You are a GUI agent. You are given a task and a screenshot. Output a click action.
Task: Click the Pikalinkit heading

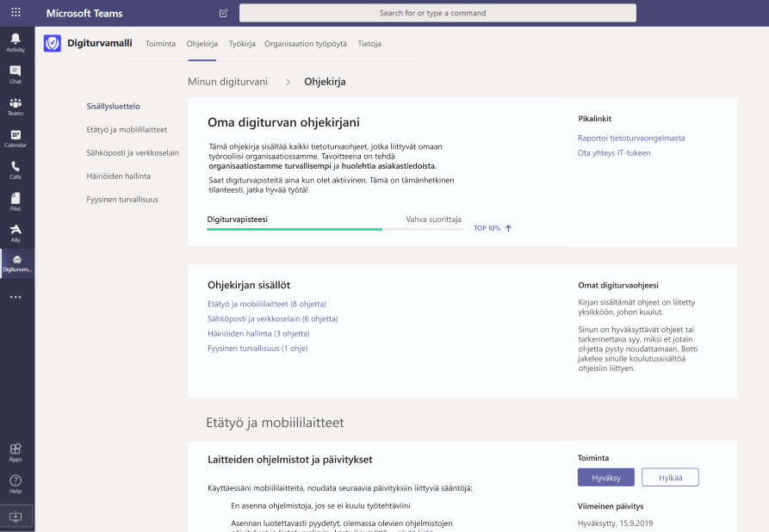[x=594, y=119]
